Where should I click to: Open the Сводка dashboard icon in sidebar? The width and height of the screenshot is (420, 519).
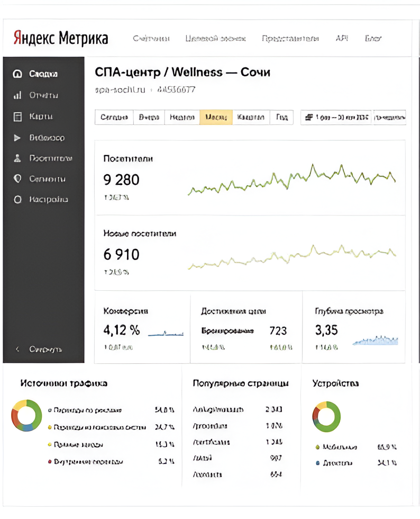tap(17, 74)
